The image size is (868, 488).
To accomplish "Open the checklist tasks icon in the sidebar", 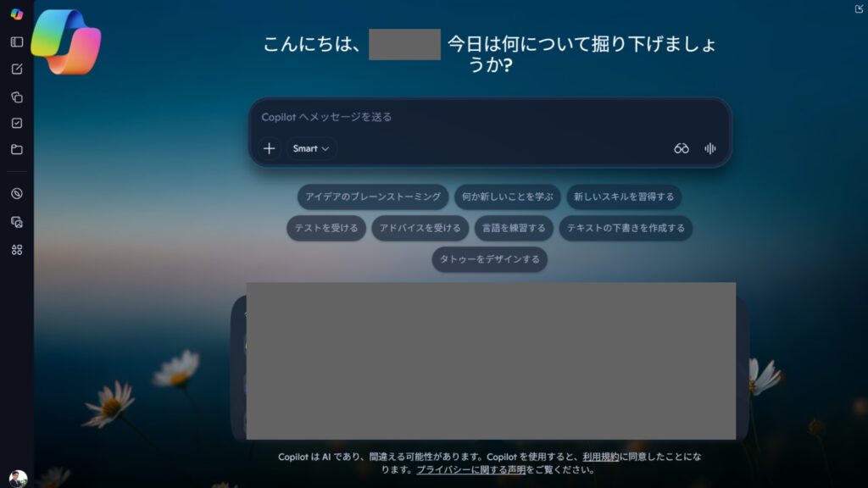I will coord(17,123).
